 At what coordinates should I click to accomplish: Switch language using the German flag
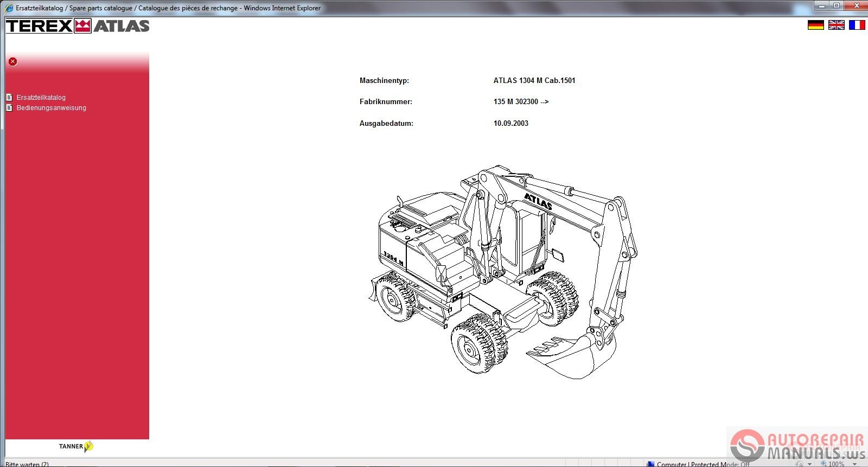[x=815, y=25]
